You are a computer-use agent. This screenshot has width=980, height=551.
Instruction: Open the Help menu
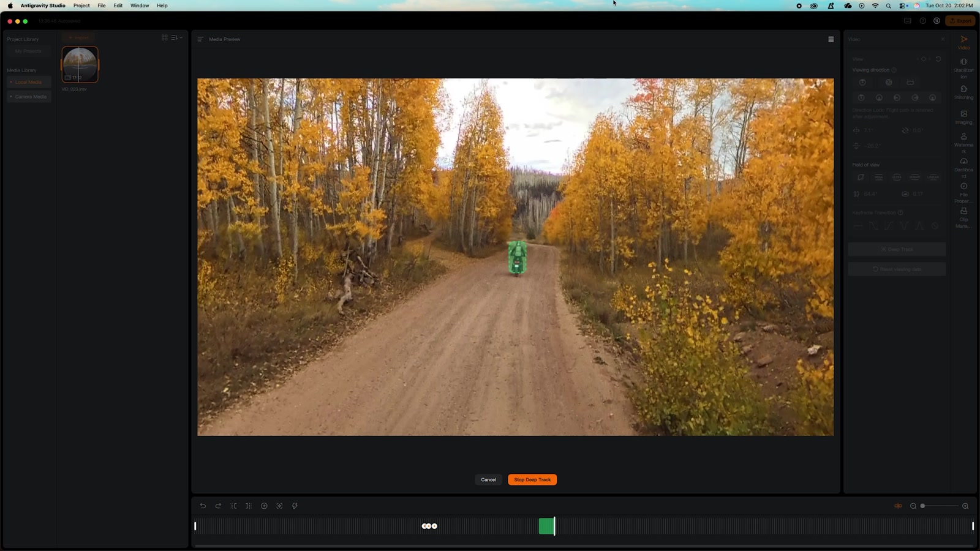[x=162, y=6]
